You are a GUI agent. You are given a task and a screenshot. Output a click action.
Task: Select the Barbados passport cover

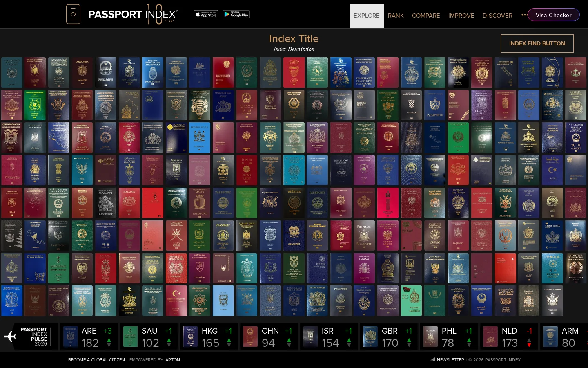coord(341,72)
